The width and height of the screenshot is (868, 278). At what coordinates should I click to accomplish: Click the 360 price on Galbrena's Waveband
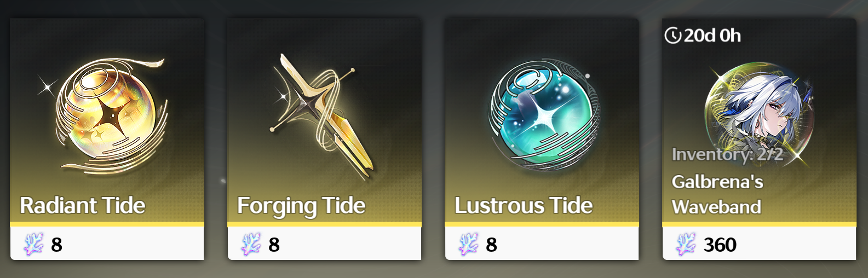[720, 245]
